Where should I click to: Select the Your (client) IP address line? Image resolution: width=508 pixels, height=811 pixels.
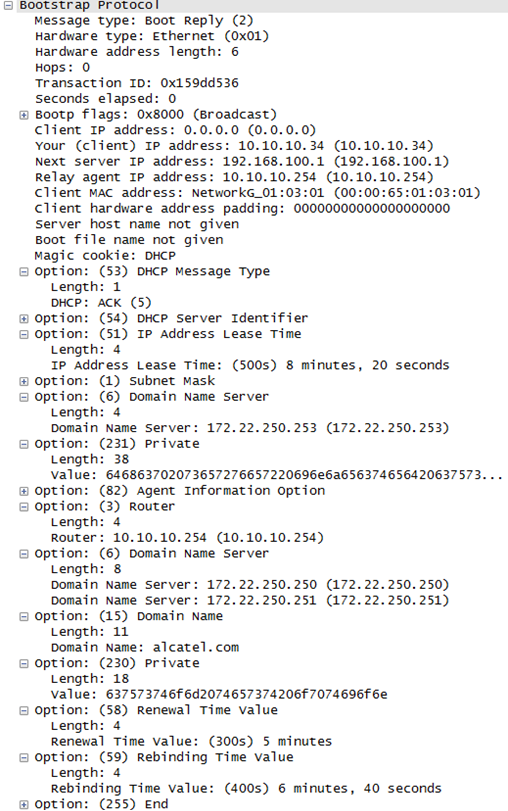(x=234, y=146)
